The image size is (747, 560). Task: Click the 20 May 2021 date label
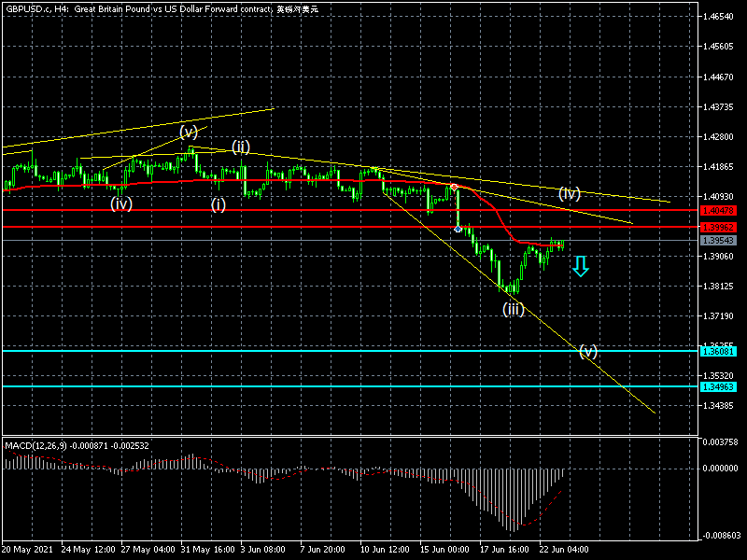pyautogui.click(x=26, y=548)
